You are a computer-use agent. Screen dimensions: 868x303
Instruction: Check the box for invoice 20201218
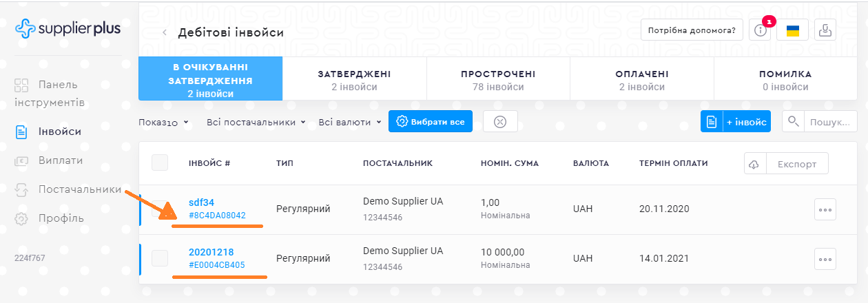coord(160,259)
